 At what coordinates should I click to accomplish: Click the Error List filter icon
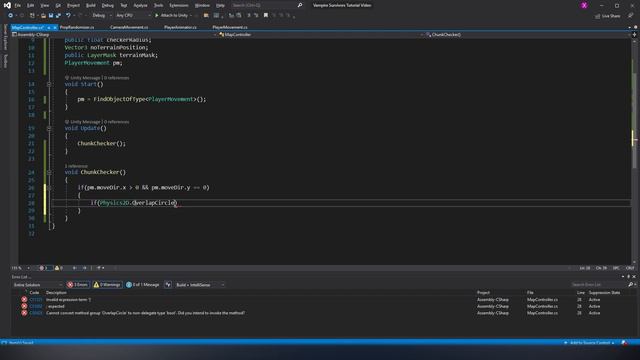(x=168, y=284)
